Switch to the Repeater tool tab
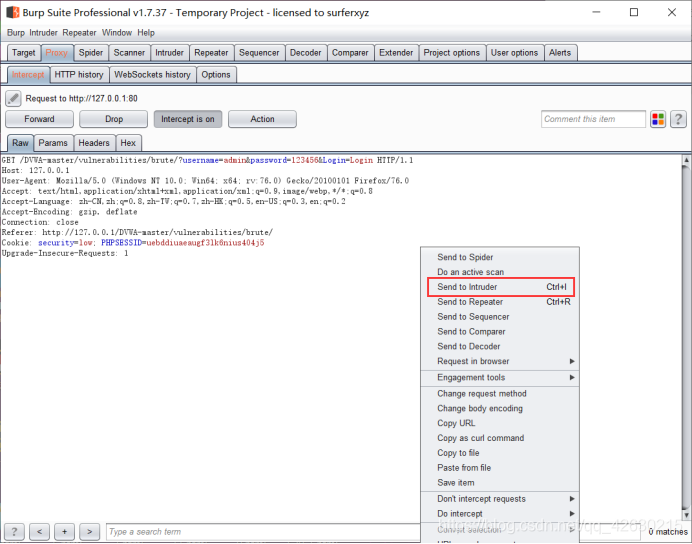 point(211,53)
